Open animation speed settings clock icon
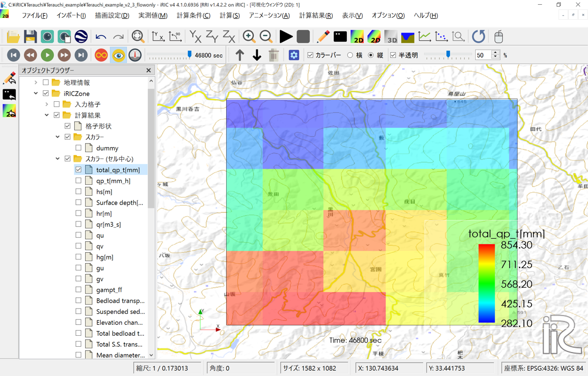Image resolution: width=588 pixels, height=376 pixels. (x=135, y=55)
